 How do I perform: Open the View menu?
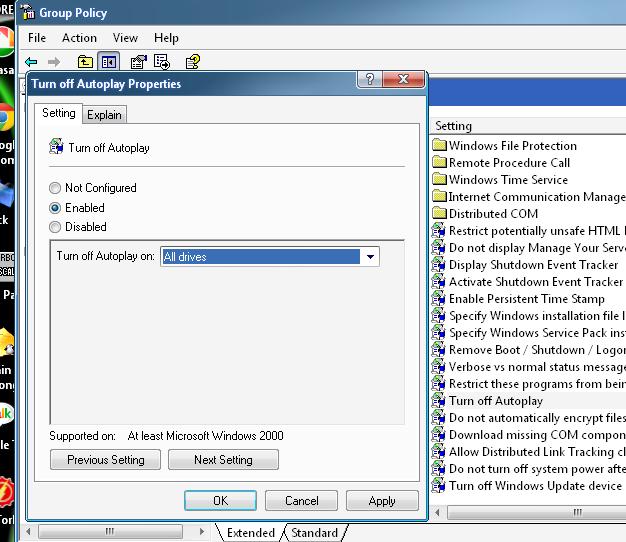[x=125, y=38]
